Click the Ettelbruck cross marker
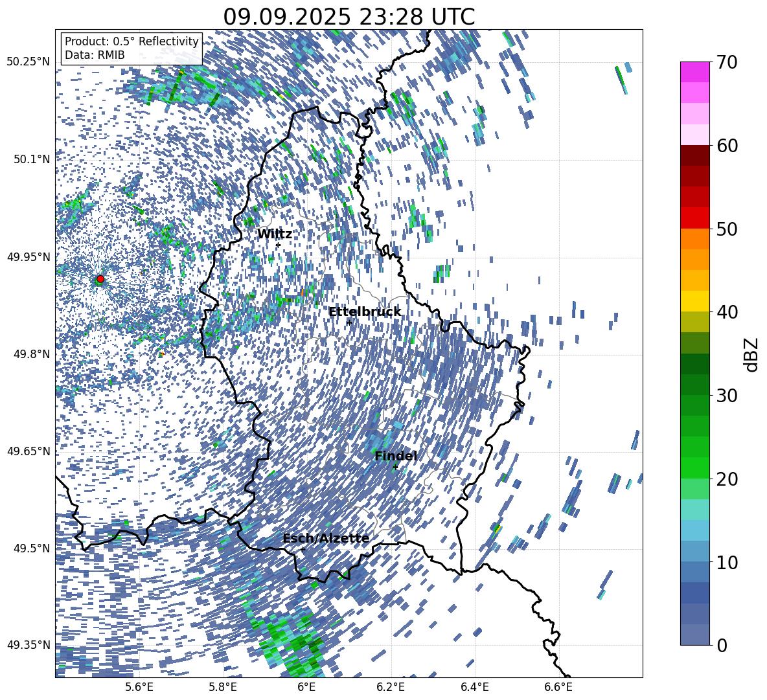Viewport: 767px width, 700px height. coord(349,322)
